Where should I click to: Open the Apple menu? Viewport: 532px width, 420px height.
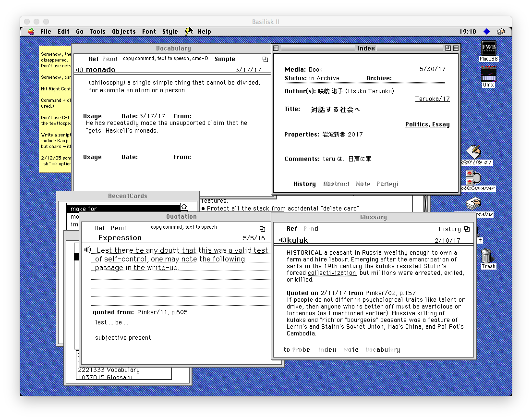pyautogui.click(x=31, y=32)
